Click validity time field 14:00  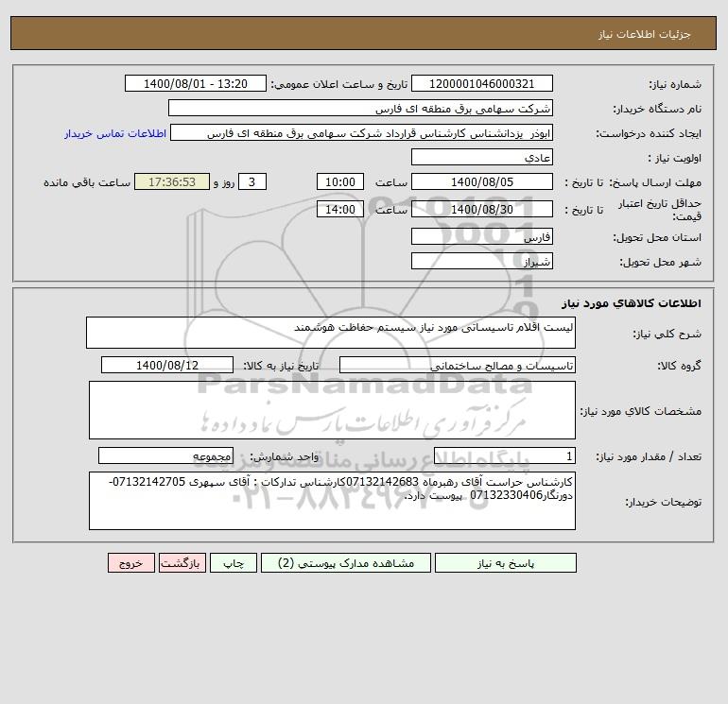click(340, 209)
